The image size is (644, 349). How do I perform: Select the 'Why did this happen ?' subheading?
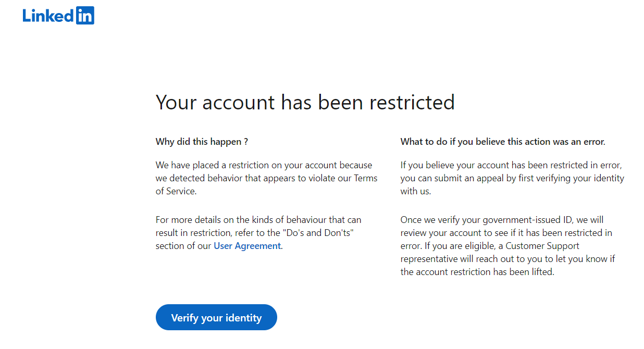click(202, 142)
